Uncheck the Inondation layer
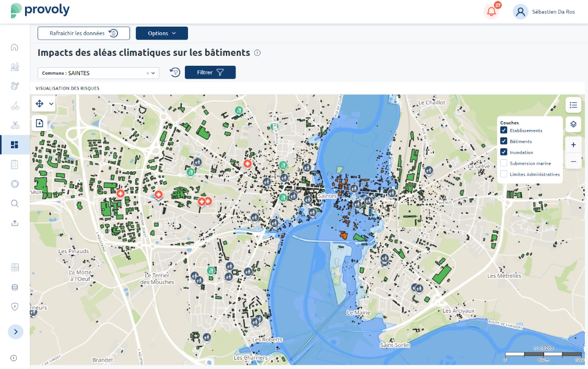 coord(503,152)
